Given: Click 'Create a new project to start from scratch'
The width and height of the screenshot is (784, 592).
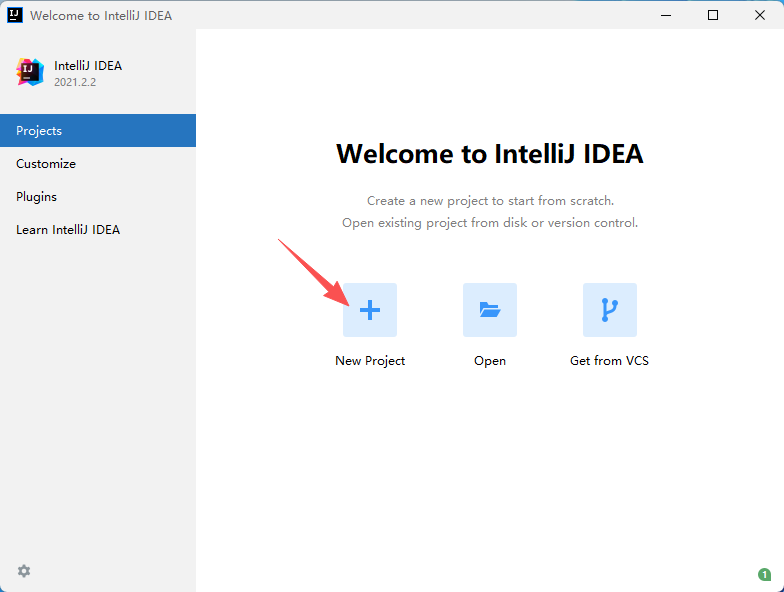Looking at the screenshot, I should [x=490, y=201].
